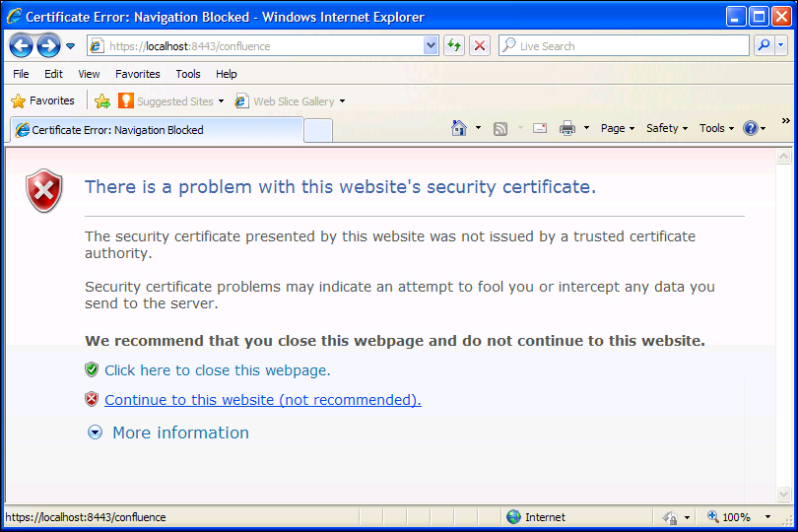Click the 'Click here to close this webpage' link
Viewport: 798px width, 532px height.
pos(218,370)
